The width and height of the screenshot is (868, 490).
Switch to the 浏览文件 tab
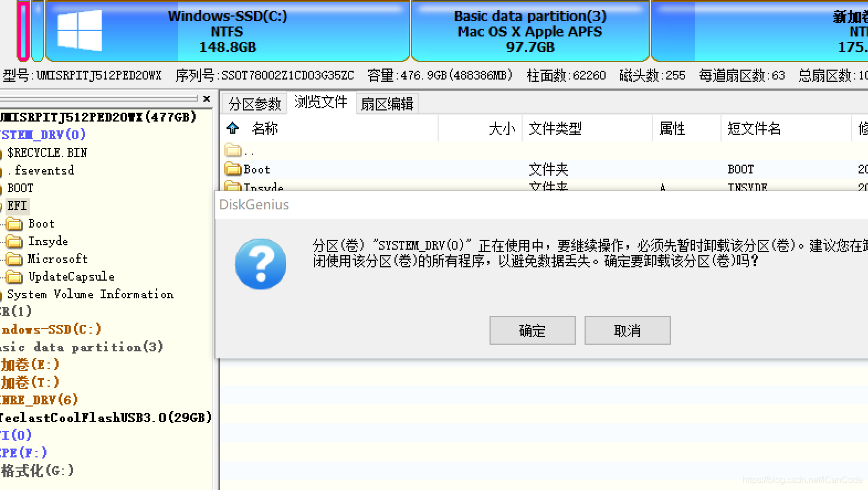coord(321,102)
